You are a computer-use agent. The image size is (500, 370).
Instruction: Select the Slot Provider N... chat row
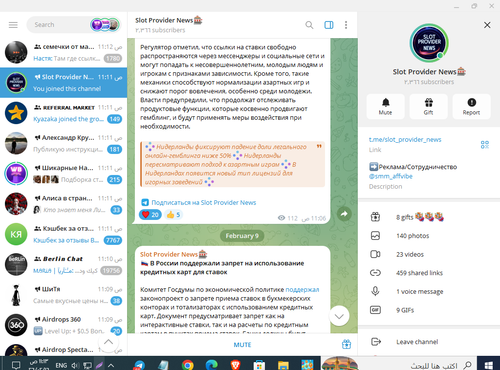pos(63,83)
